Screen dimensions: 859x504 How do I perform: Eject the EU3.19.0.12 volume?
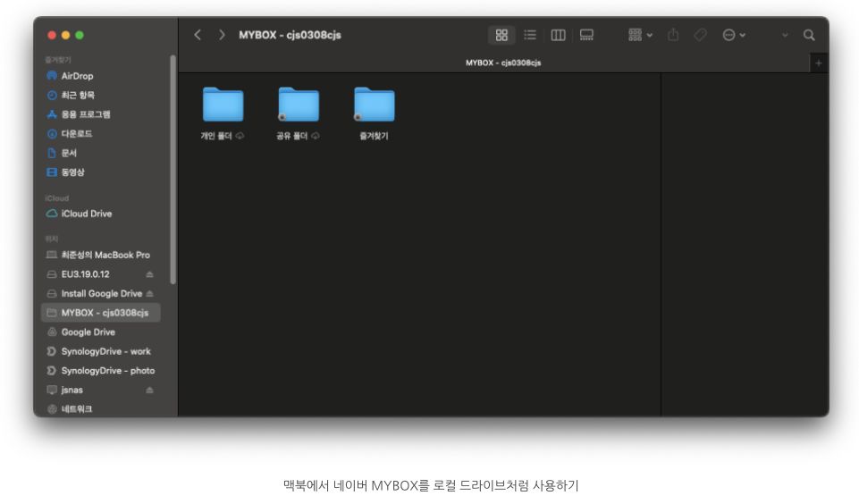tap(150, 274)
